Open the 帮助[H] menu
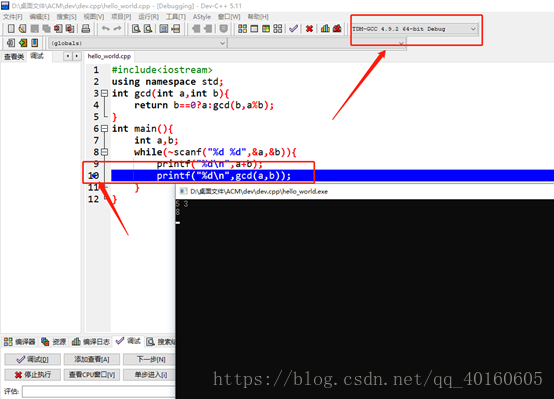The image size is (554, 399). pyautogui.click(x=258, y=17)
